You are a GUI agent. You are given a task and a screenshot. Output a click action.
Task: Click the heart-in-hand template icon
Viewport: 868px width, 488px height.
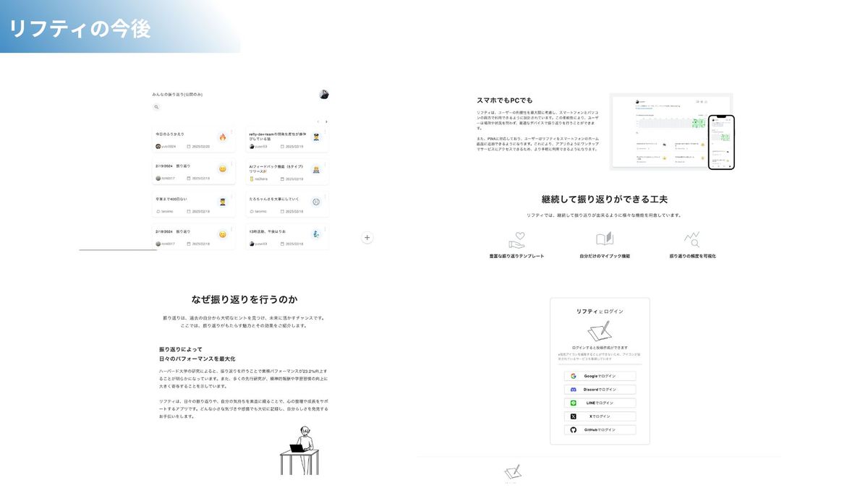coord(516,240)
